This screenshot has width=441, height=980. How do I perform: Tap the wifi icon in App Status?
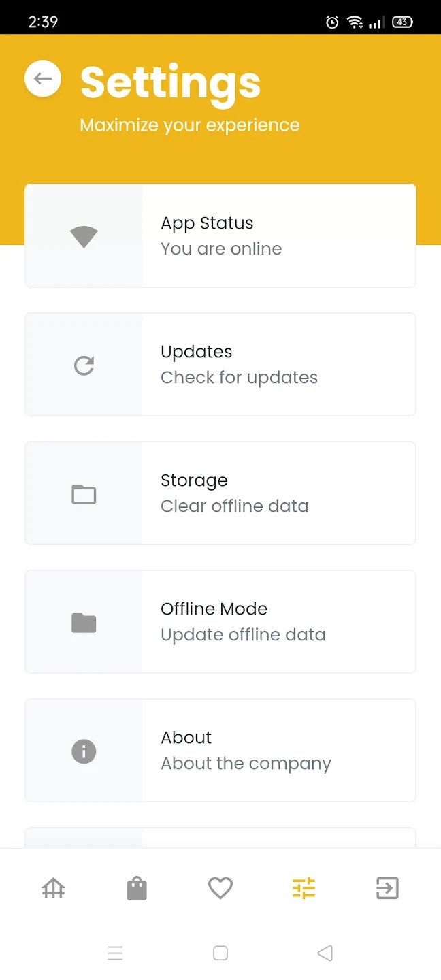[x=84, y=236]
